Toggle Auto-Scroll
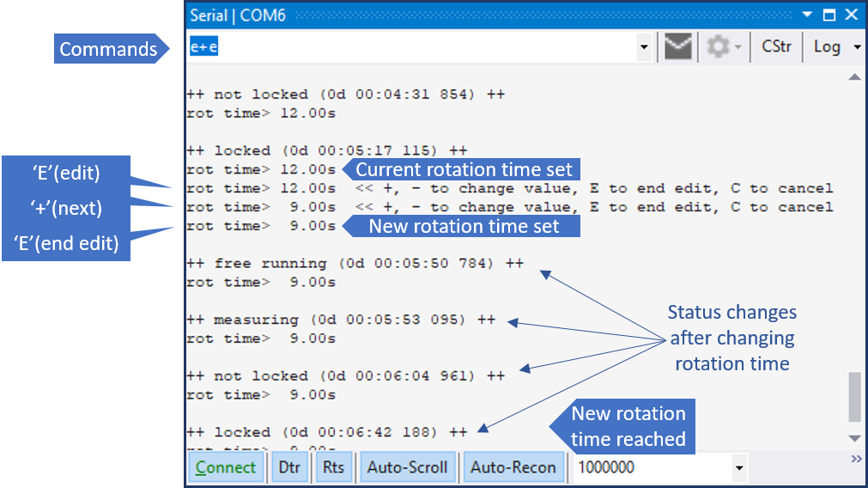This screenshot has width=868, height=488. [408, 467]
